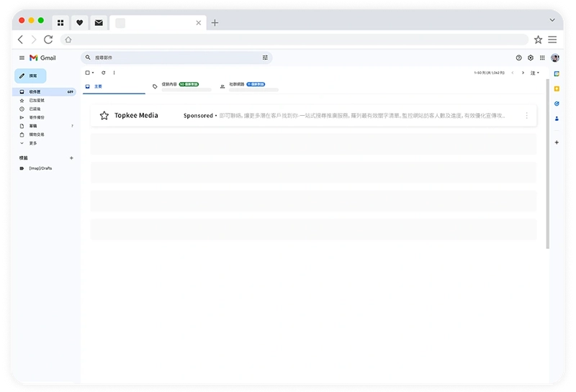Tick the select-all messages checkbox

(x=87, y=73)
